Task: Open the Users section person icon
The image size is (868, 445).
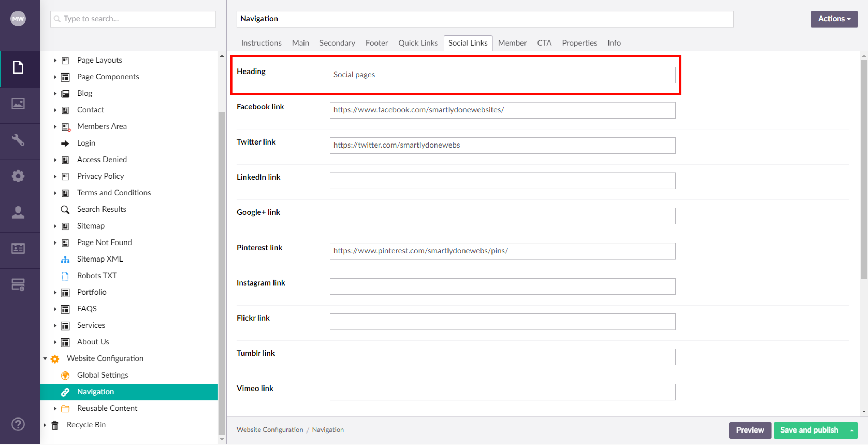Action: (x=18, y=212)
